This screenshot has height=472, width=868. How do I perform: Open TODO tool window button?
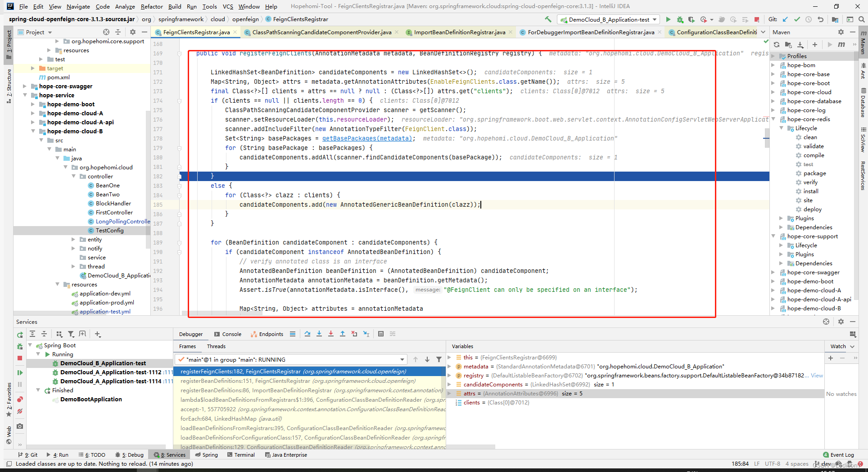tap(92, 454)
